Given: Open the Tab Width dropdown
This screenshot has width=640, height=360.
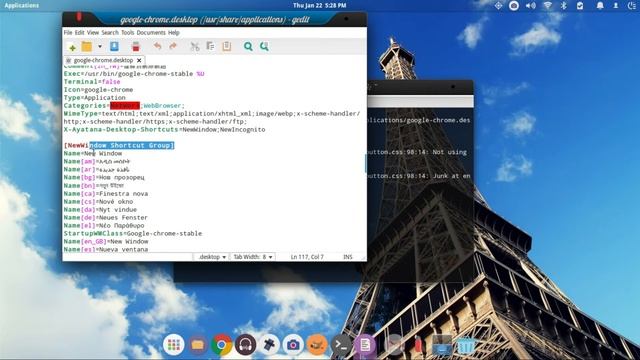Looking at the screenshot, I should [253, 257].
